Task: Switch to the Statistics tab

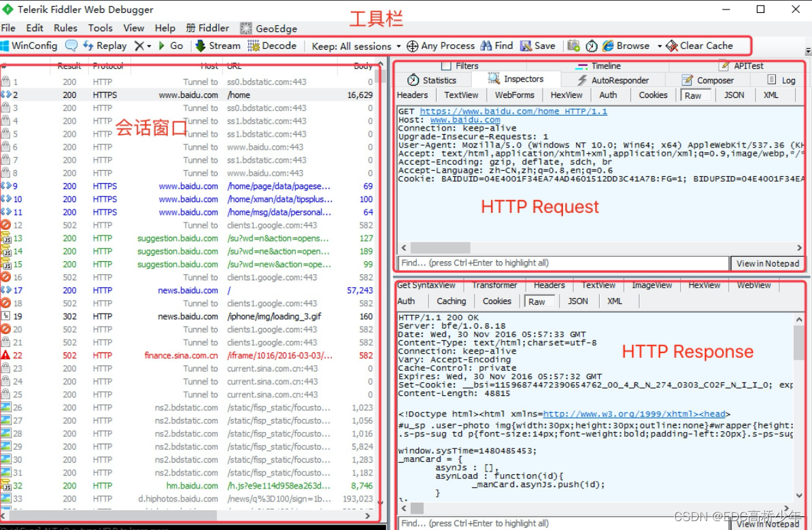Action: 432,80
